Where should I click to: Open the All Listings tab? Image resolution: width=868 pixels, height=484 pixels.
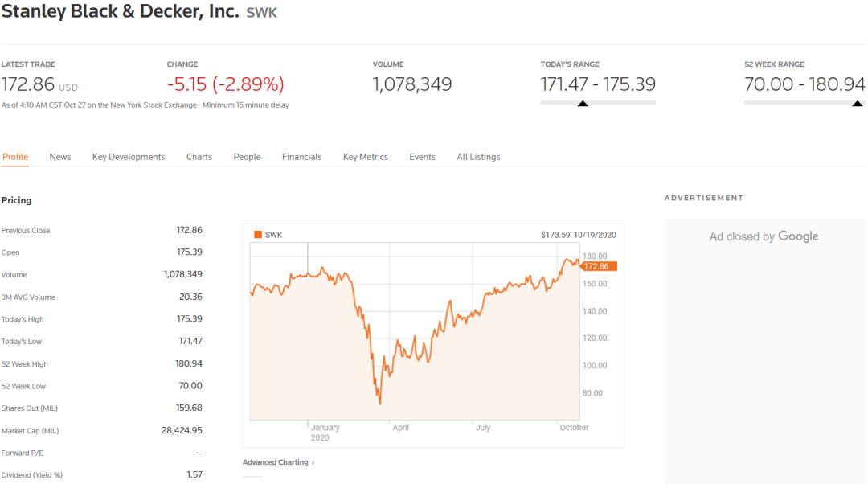click(x=478, y=157)
